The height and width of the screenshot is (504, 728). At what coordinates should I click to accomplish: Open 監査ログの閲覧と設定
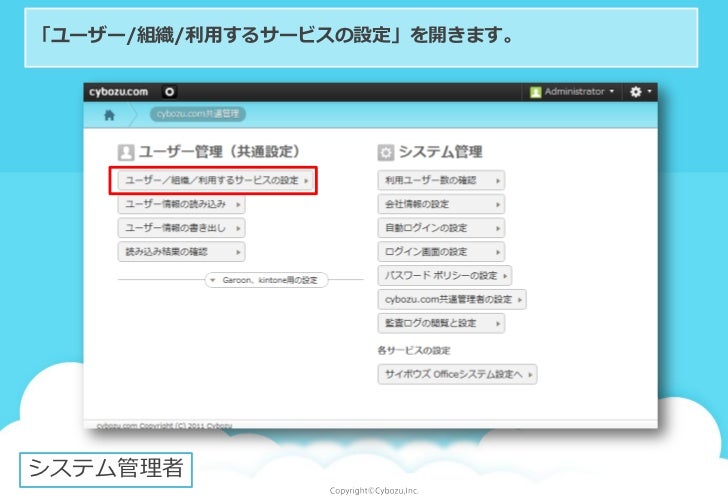click(x=441, y=323)
